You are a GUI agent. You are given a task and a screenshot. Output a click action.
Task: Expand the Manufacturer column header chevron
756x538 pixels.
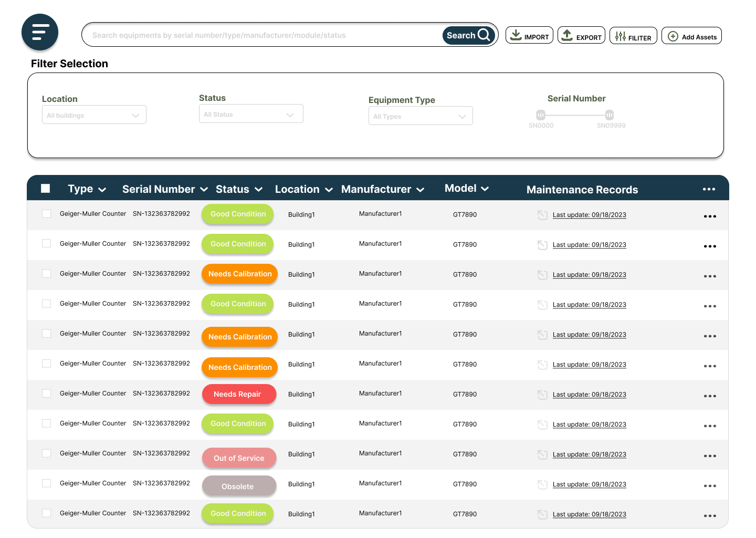421,190
